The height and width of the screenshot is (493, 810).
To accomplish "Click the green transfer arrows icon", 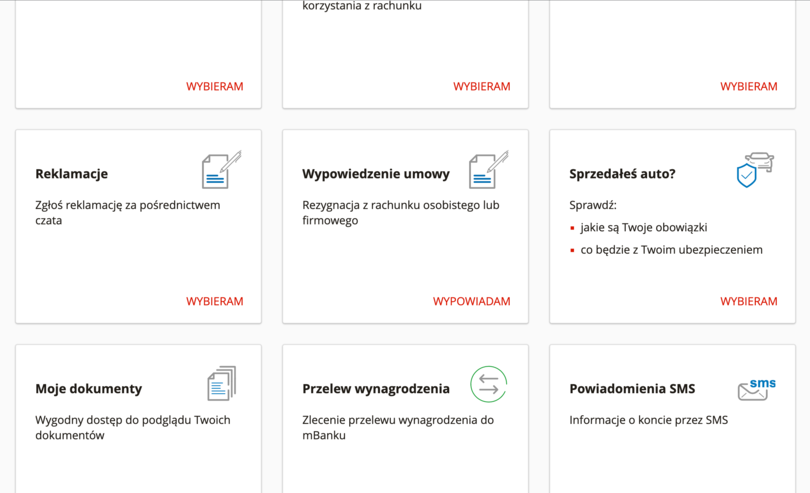I will click(x=489, y=384).
